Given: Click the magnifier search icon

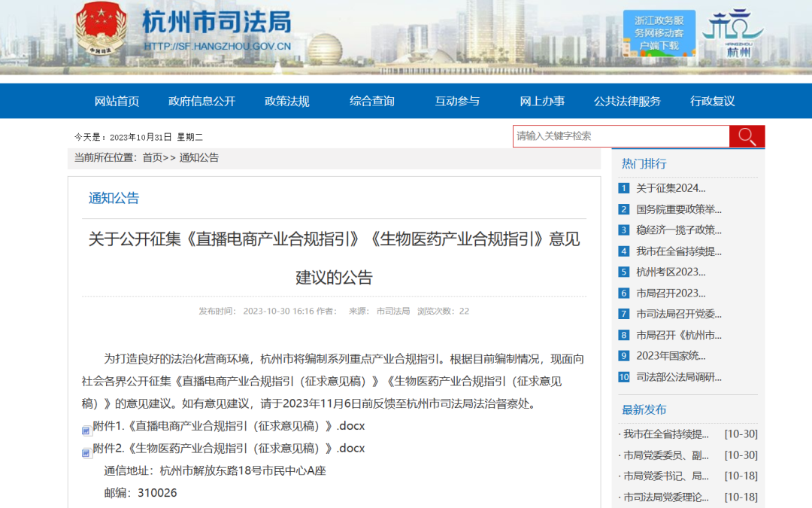Looking at the screenshot, I should point(747,136).
